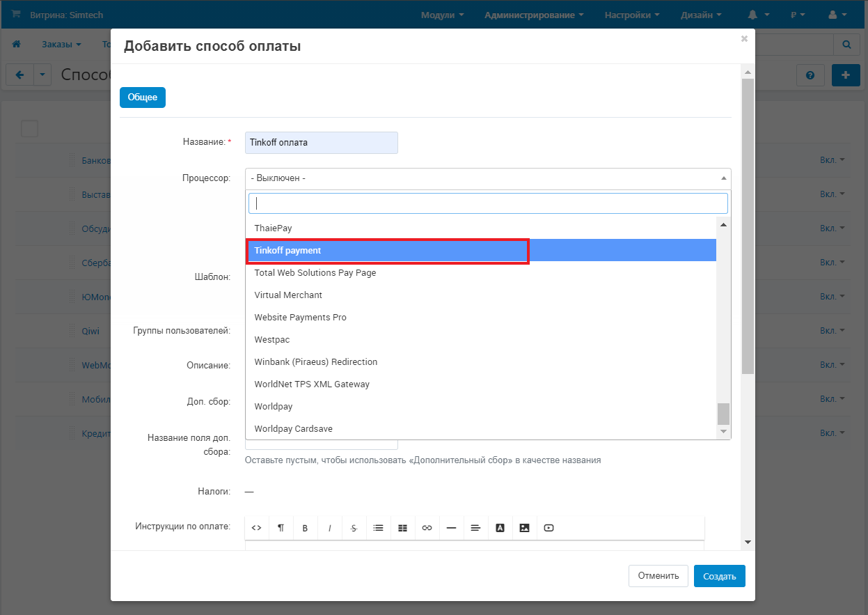Open the Администрирование menu

click(534, 15)
